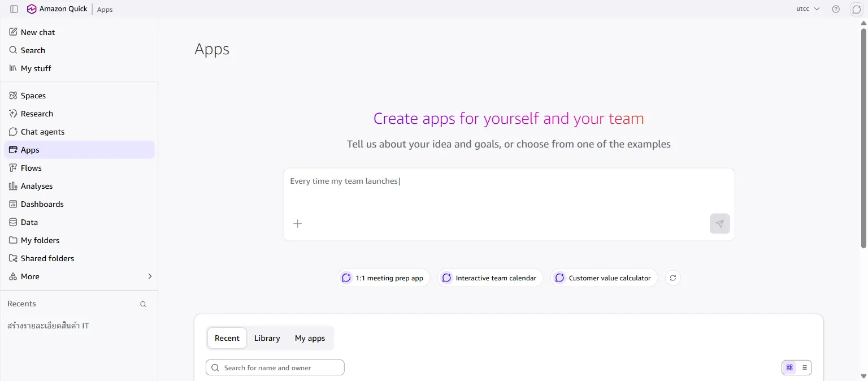
Task: Send the prompt with the paper plane button
Action: pos(719,223)
